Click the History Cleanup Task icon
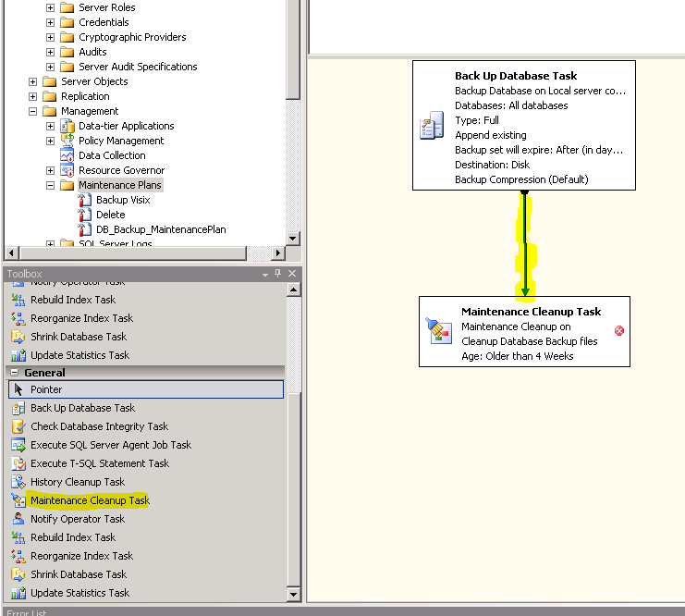This screenshot has height=616, width=685. (x=18, y=482)
